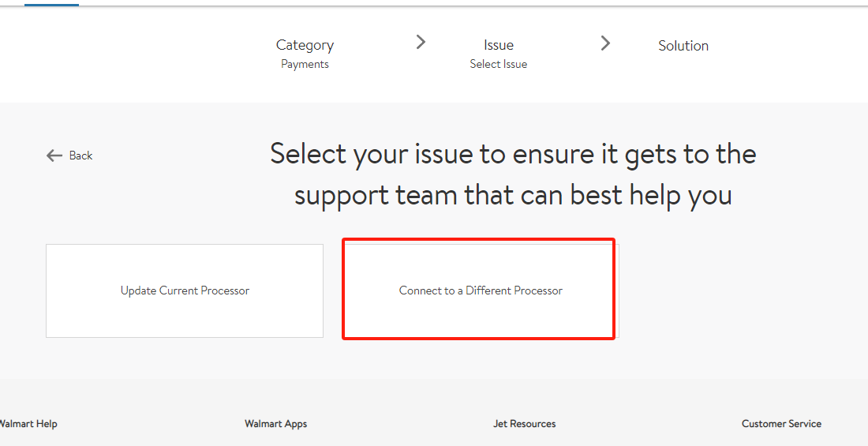The width and height of the screenshot is (868, 446).
Task: Click the 'Select your issue' heading
Action: (x=513, y=154)
